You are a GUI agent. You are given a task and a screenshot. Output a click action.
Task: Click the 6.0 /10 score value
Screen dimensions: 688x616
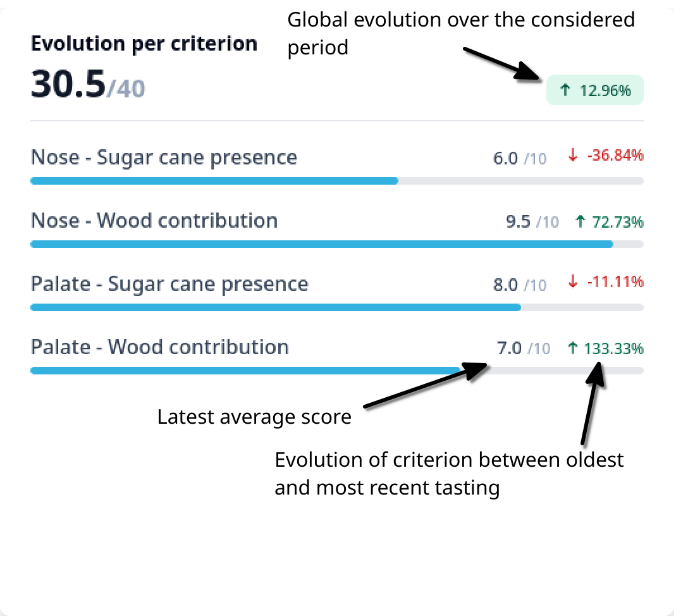click(520, 158)
